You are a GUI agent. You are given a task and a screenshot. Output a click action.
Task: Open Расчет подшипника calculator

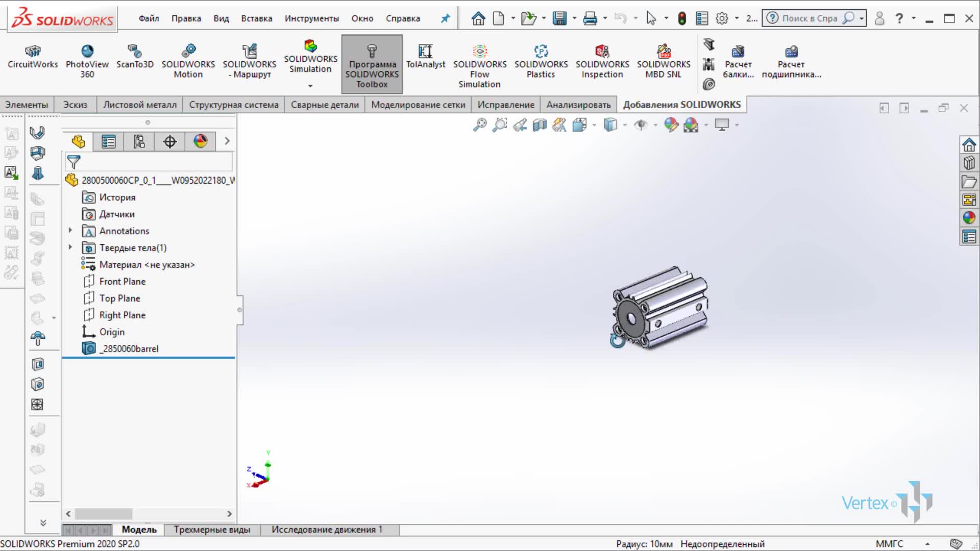pyautogui.click(x=791, y=61)
